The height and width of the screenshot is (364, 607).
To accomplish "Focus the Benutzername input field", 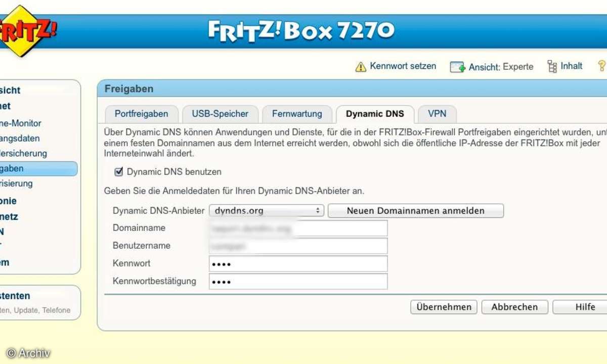I will pyautogui.click(x=298, y=246).
